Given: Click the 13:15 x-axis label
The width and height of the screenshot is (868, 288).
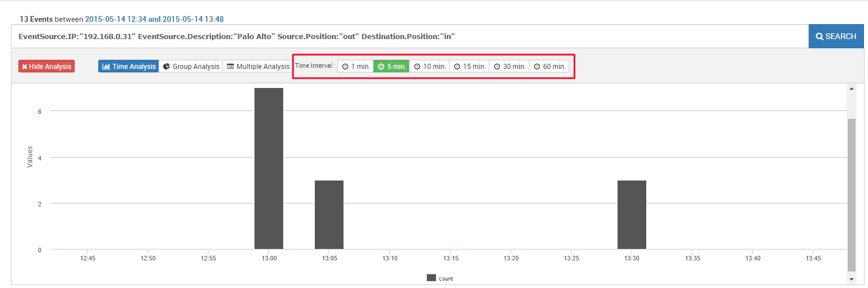Looking at the screenshot, I should coord(450,259).
